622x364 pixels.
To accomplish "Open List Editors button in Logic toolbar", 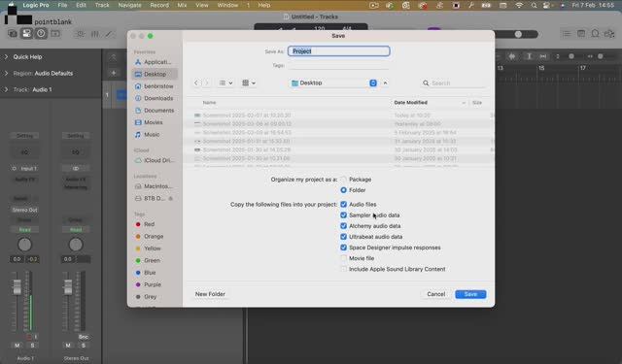I will coord(567,34).
